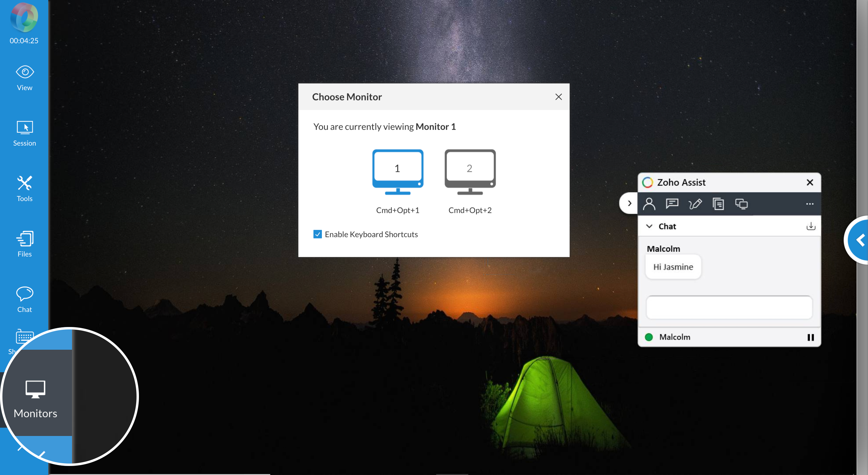Select the annotation pen tool in Zoho Assist
Screen dimensions: 868x475
click(695, 204)
